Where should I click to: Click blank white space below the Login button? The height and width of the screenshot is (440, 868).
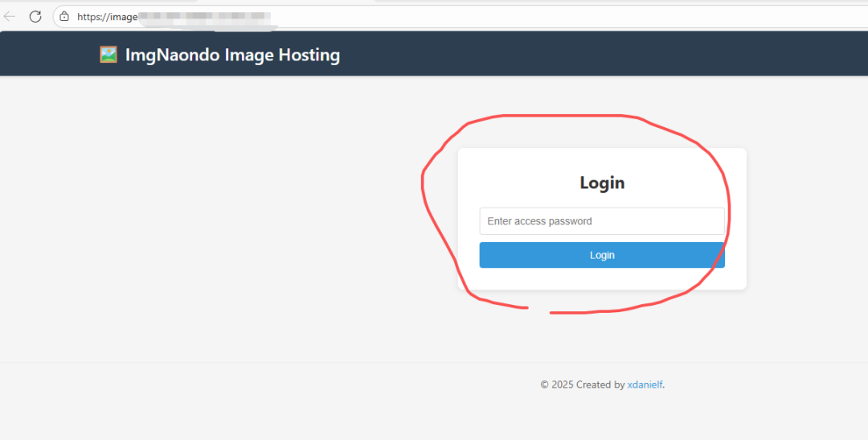(x=602, y=278)
